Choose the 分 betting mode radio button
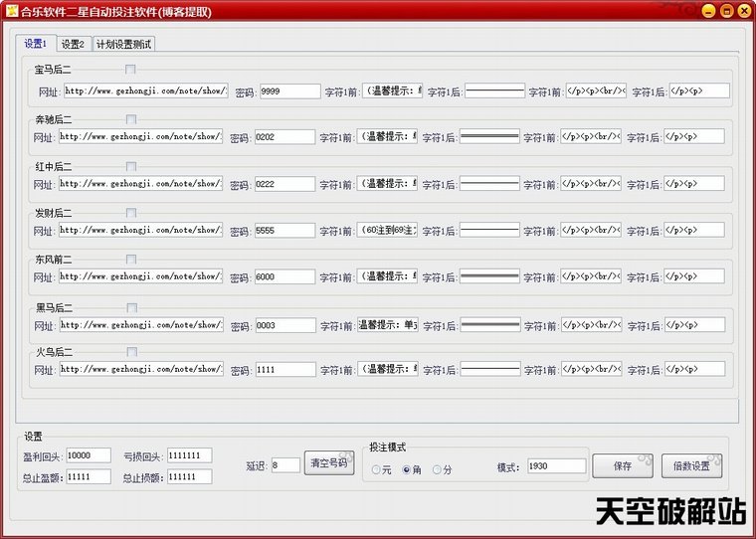The image size is (756, 539). coord(438,469)
